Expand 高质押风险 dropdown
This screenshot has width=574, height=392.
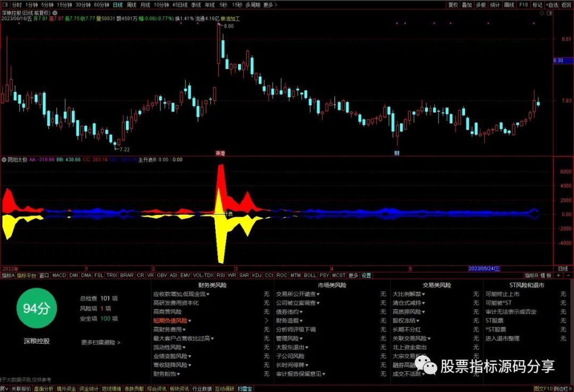[409, 312]
